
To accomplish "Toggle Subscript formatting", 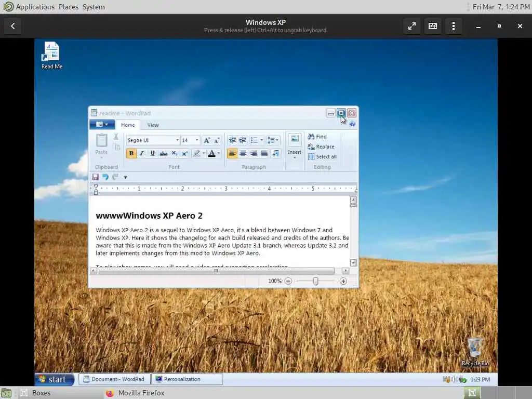I will point(174,153).
